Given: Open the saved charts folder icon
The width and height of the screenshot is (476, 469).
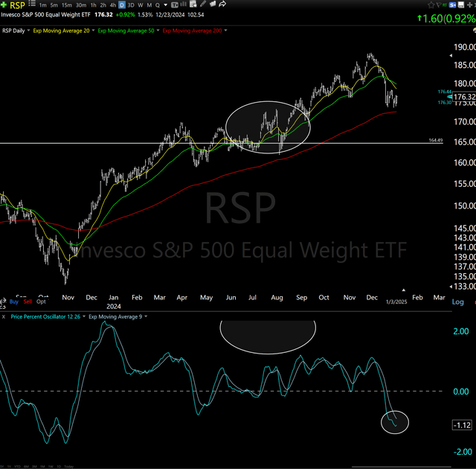Looking at the screenshot, I should [x=213, y=4].
